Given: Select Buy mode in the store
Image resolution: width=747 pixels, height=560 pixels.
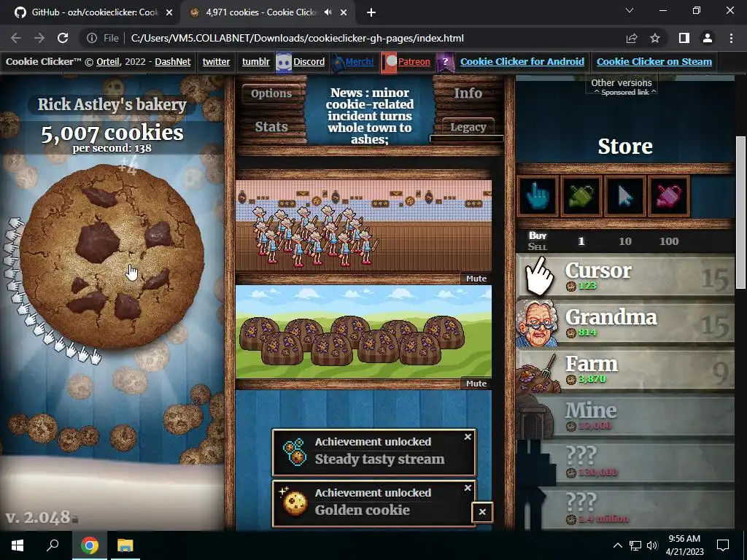Looking at the screenshot, I should tap(538, 236).
